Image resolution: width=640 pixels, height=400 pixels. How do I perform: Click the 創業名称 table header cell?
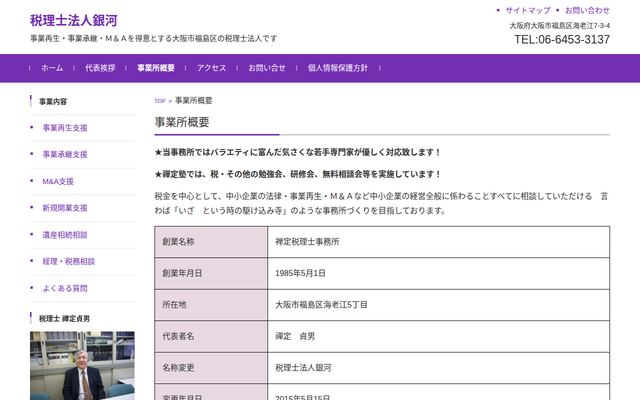[x=211, y=242]
